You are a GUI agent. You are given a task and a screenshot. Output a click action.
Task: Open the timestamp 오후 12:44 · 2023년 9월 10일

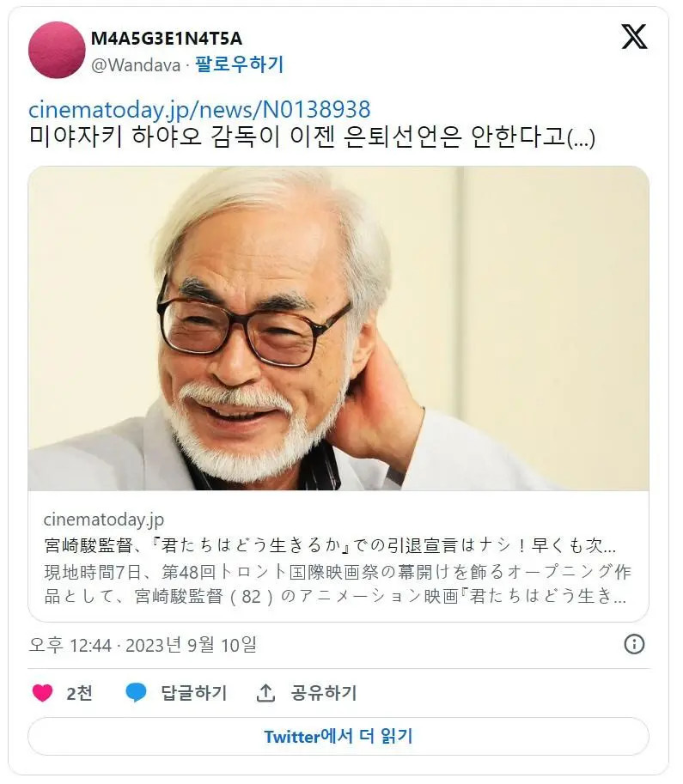coord(143,645)
